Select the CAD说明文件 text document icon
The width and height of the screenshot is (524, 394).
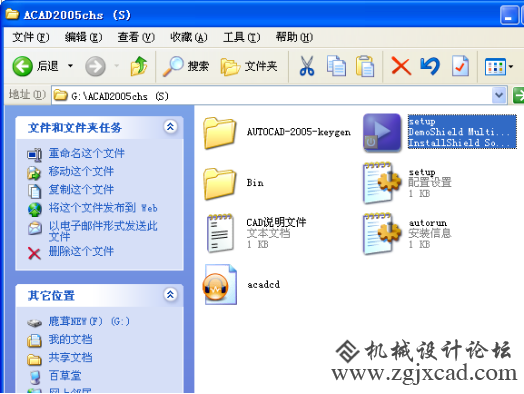point(220,233)
